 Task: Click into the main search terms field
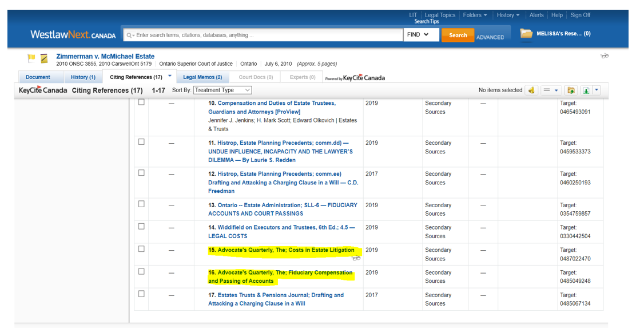pos(263,35)
